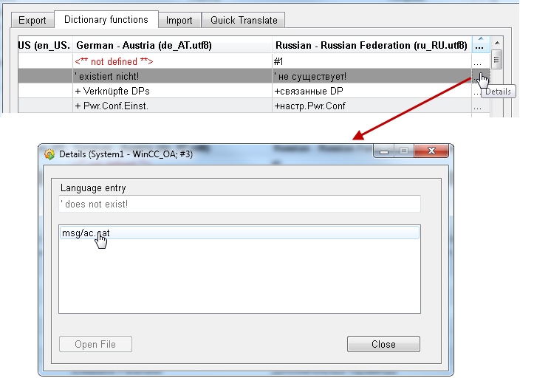Image resolution: width=534 pixels, height=392 pixels.
Task: Select the 'msg/ac.cat' list entry
Action: click(240, 233)
